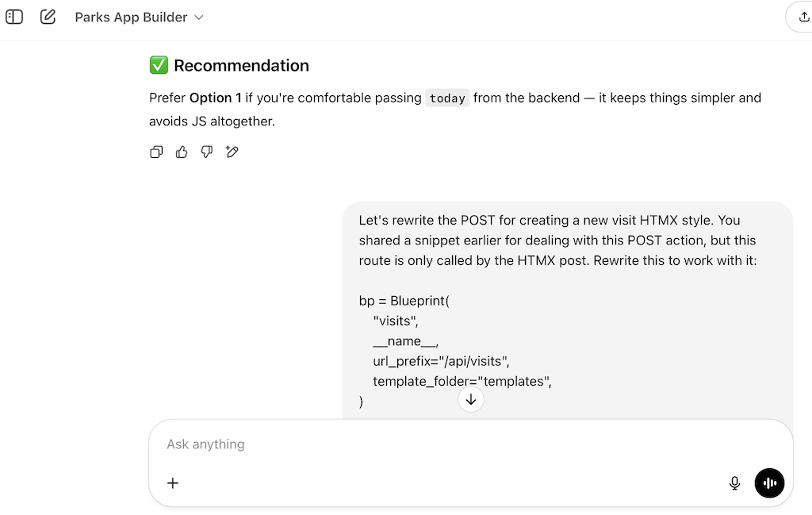Click the inline code word today

point(447,98)
